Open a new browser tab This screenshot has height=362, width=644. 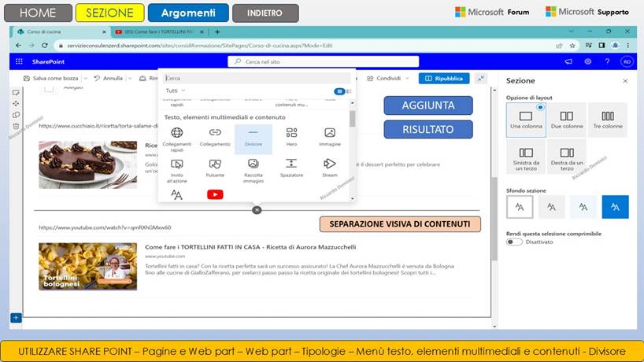(x=217, y=31)
